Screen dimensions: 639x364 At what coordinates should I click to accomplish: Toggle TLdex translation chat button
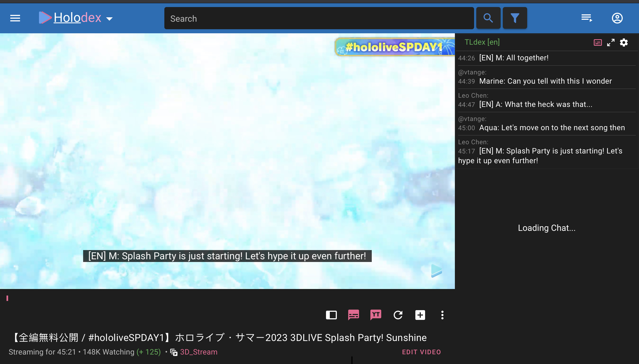pos(353,315)
